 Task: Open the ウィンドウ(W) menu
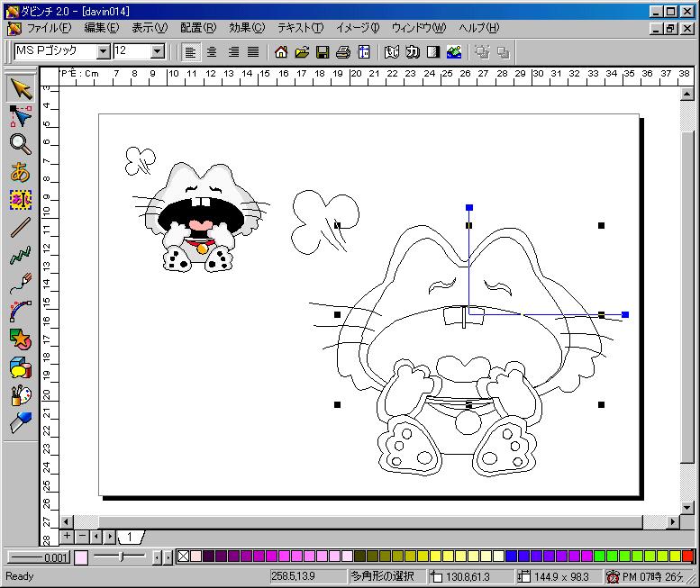click(x=419, y=28)
